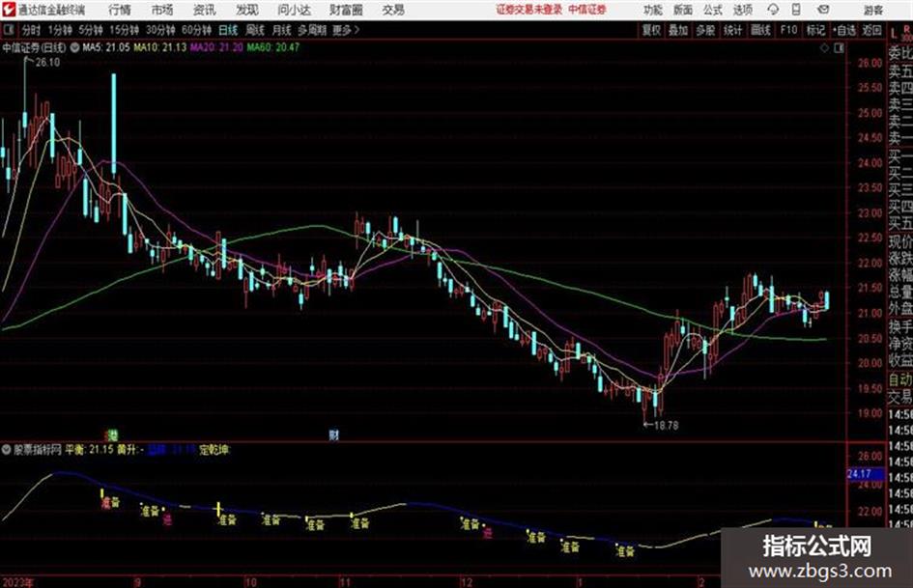
Task: Open the F10 company info button
Action: (x=788, y=30)
